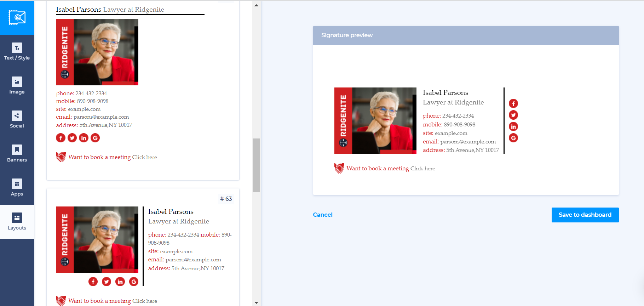Click the email signature app logo
This screenshot has height=306, width=644.
pos(17,17)
